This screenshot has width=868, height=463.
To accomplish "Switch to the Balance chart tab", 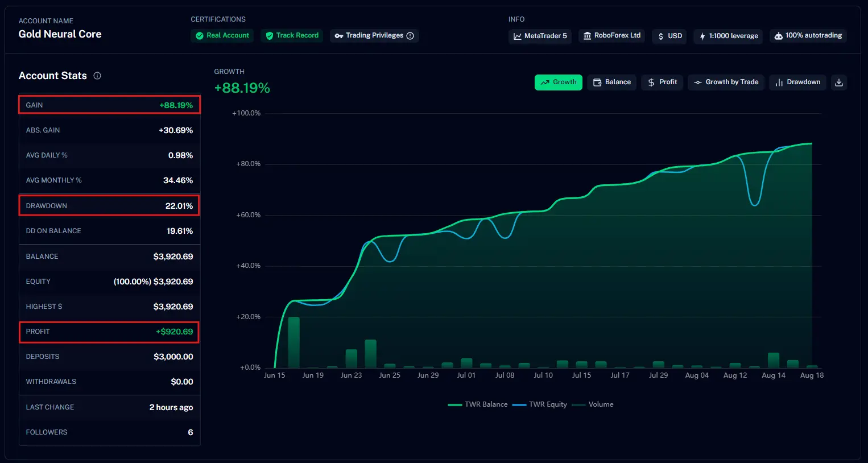I will click(611, 82).
